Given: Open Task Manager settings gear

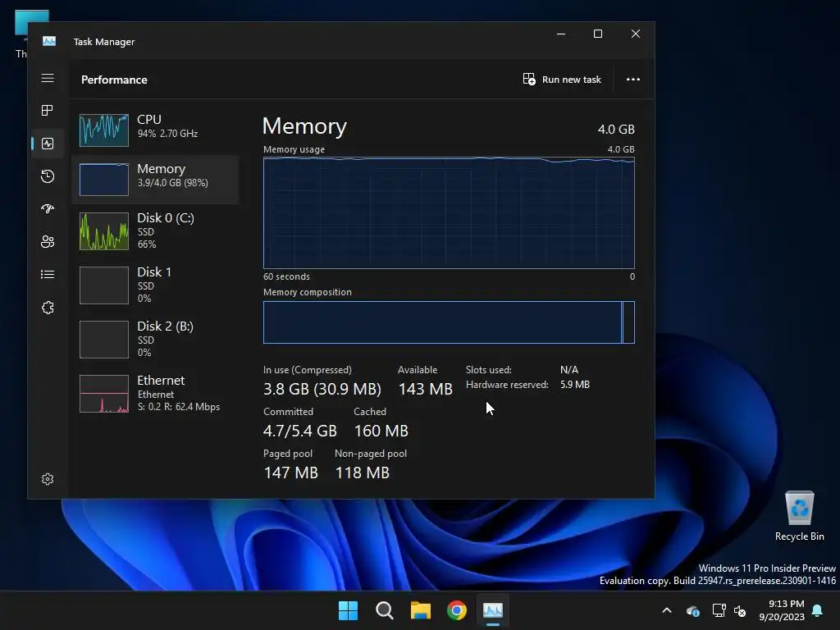Looking at the screenshot, I should click(x=48, y=479).
